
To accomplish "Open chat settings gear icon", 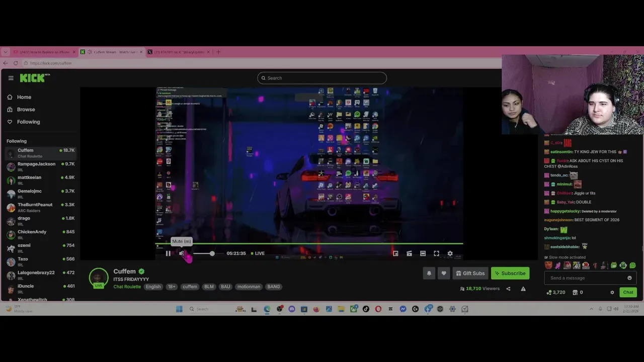I will point(612,292).
